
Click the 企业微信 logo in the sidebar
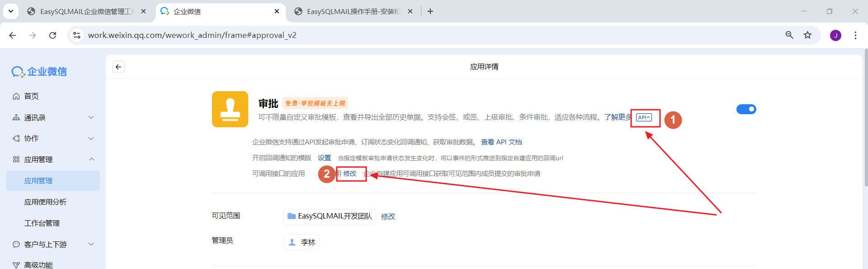point(39,72)
